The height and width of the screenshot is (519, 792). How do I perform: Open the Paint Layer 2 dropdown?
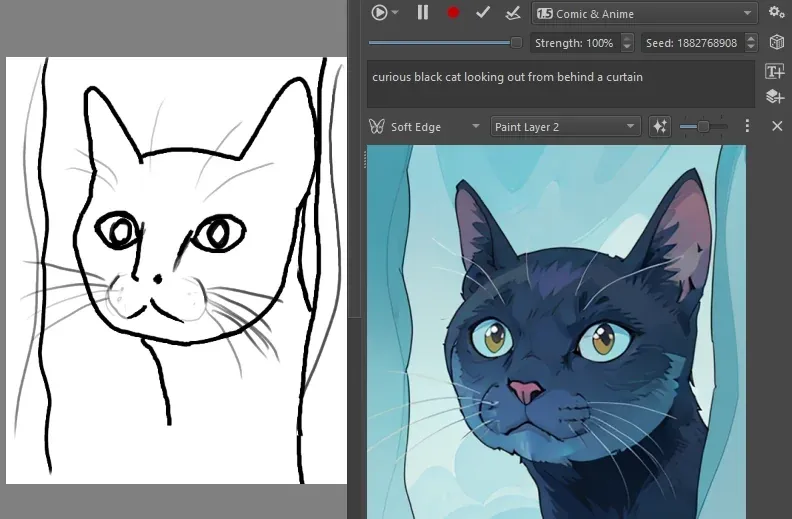click(x=564, y=127)
